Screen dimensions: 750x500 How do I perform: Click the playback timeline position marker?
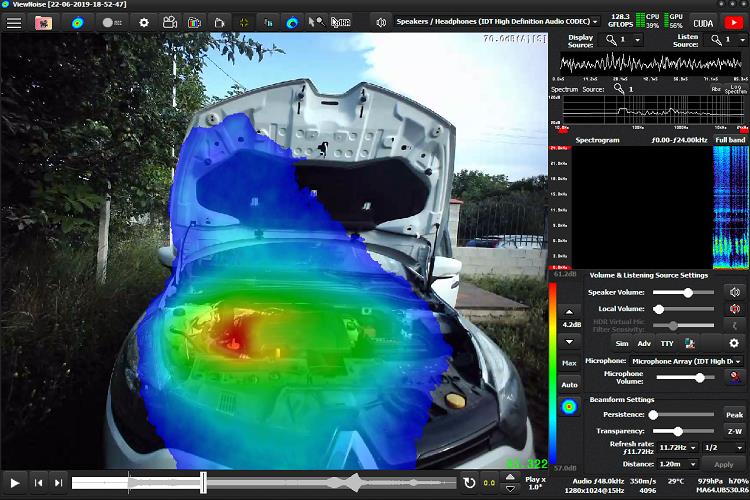point(203,483)
